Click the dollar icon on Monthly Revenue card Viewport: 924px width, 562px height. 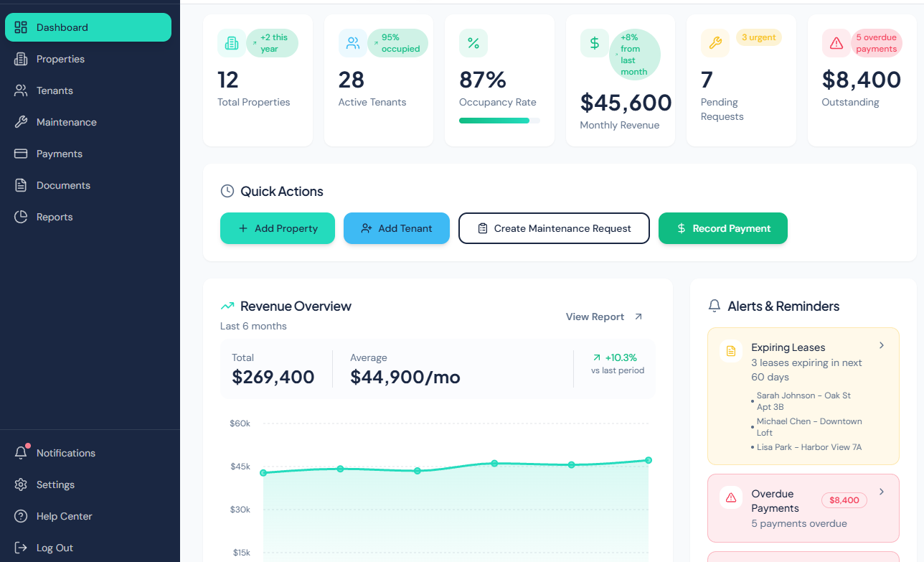[595, 43]
